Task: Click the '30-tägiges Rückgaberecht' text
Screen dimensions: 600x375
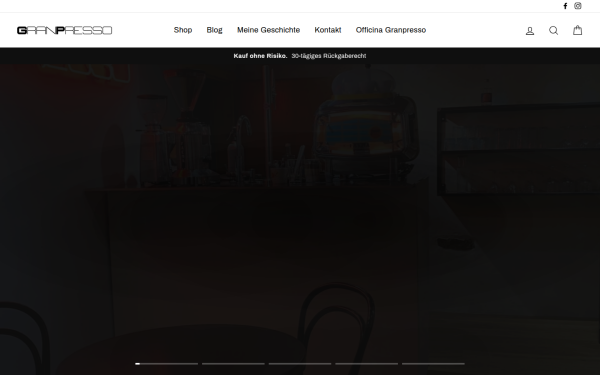Action: [x=329, y=56]
